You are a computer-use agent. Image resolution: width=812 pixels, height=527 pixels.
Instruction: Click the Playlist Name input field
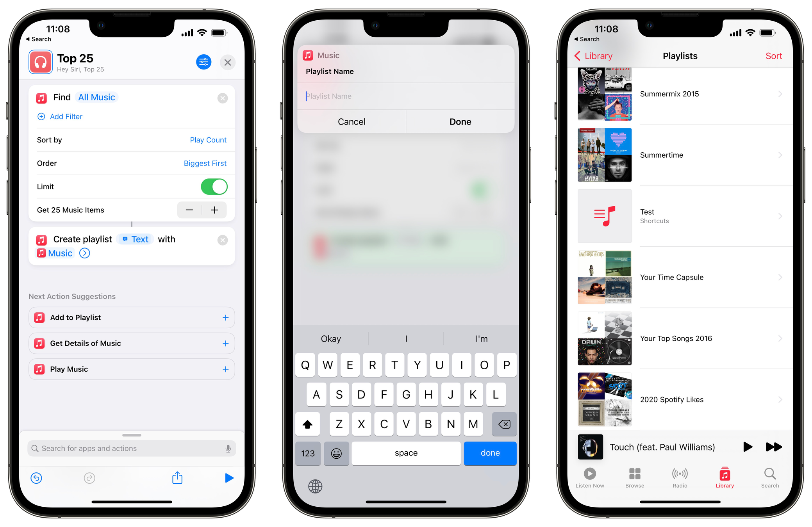click(x=406, y=96)
